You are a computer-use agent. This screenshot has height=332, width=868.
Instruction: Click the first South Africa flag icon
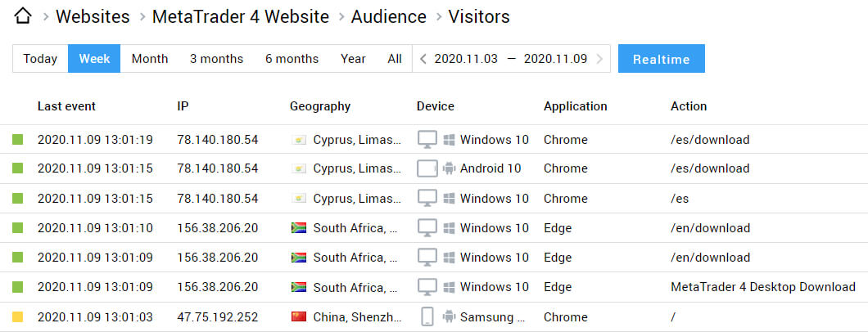[x=299, y=228]
